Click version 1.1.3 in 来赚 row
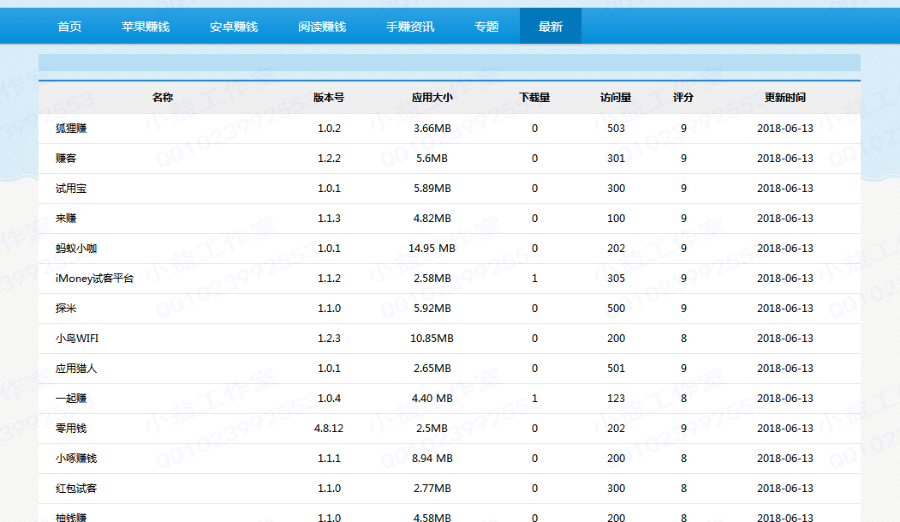The width and height of the screenshot is (900, 522). [x=329, y=218]
